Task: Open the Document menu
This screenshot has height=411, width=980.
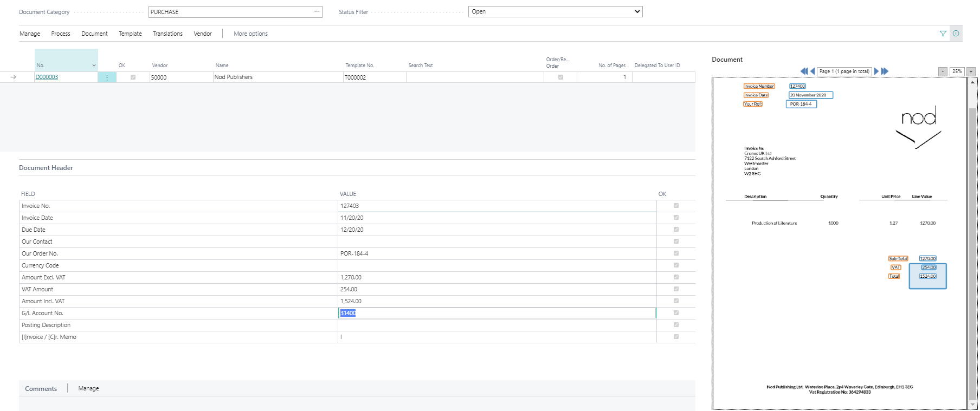Action: [94, 34]
